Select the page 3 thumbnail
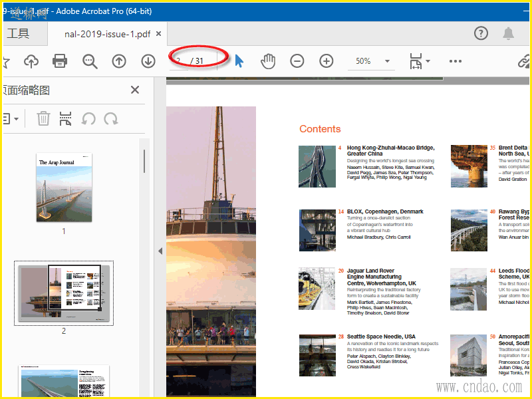 [64, 381]
